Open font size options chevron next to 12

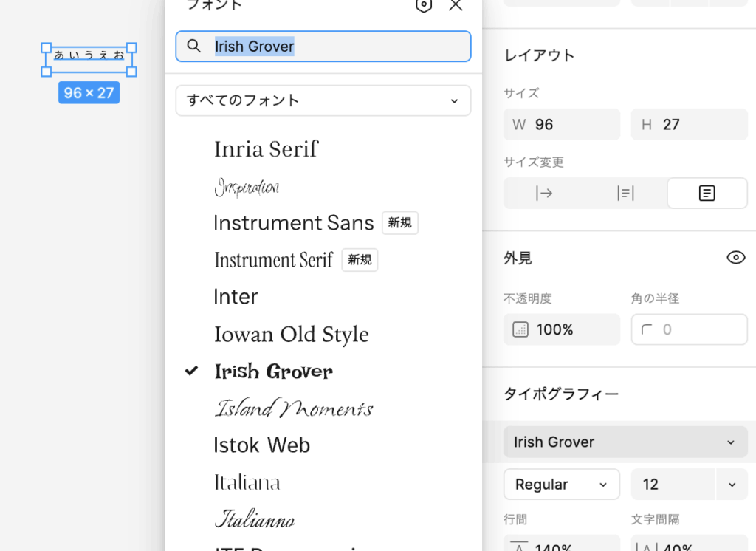(x=732, y=485)
